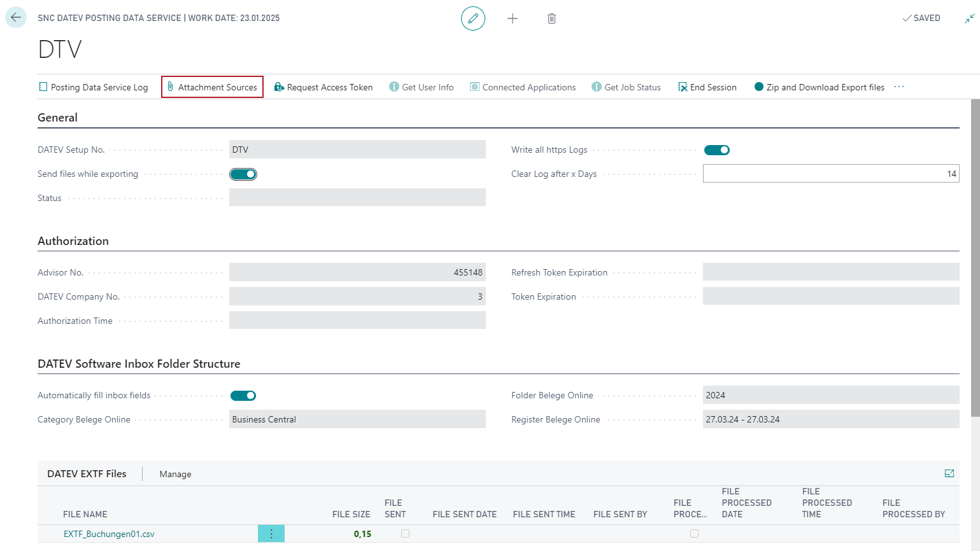Collapse the page with the arrows icon
This screenshot has height=551, width=980.
click(x=969, y=18)
